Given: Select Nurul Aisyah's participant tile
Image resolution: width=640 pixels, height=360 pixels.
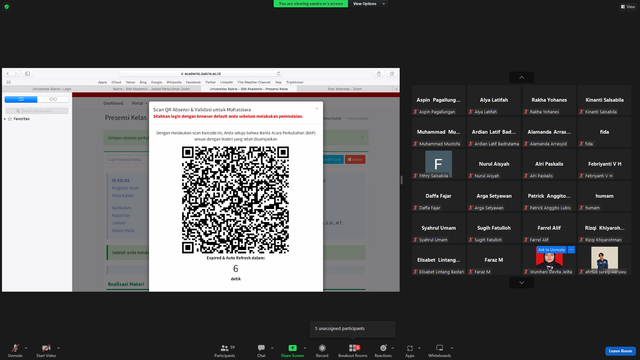Looking at the screenshot, I should coord(494,164).
